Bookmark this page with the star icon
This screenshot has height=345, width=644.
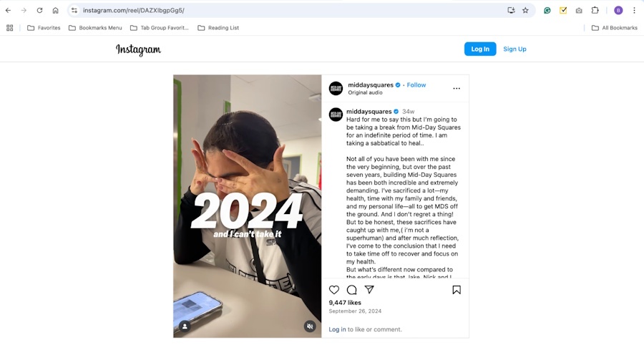tap(525, 10)
